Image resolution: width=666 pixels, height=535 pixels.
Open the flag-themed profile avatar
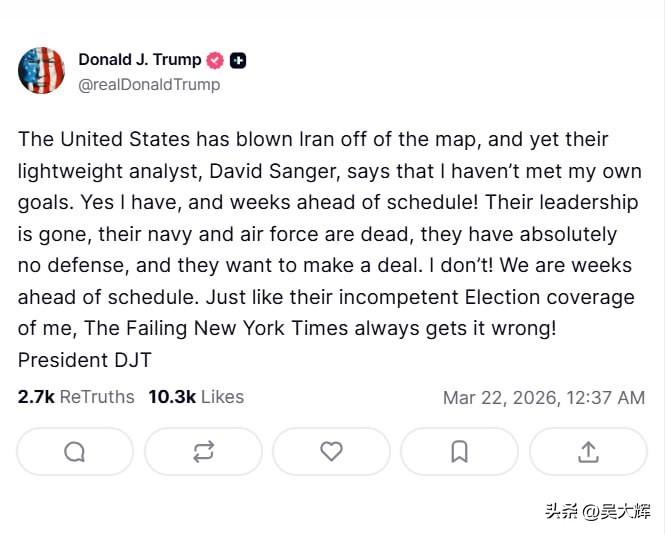41,70
